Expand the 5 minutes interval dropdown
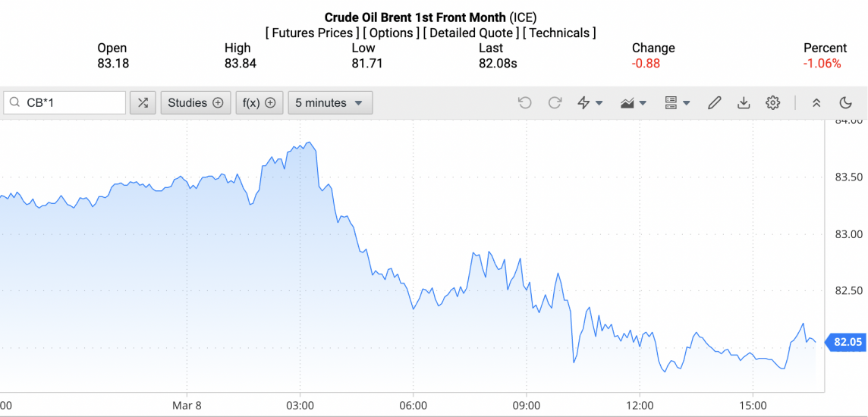The height and width of the screenshot is (417, 868). pos(329,103)
